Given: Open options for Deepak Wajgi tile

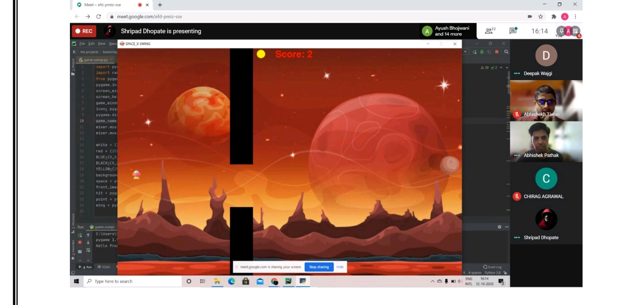Looking at the screenshot, I should 516,74.
